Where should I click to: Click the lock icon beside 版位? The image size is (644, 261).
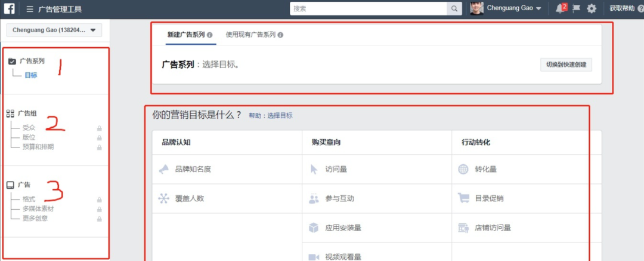coord(99,138)
